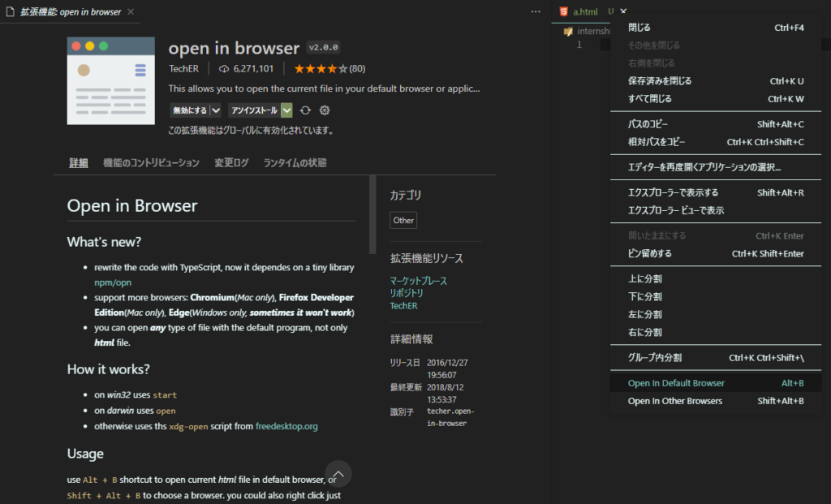Screen dimensions: 831x504
Task: Click the star rating beside (80)
Action: click(319, 69)
